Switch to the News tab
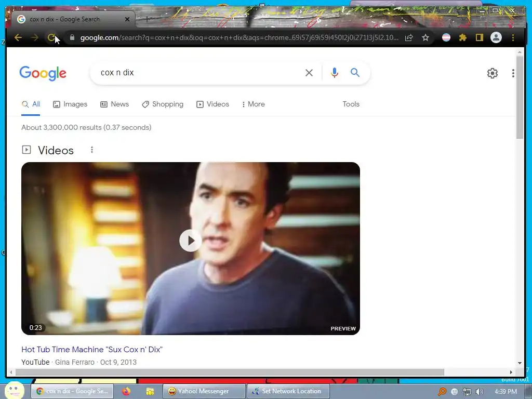 (x=115, y=104)
